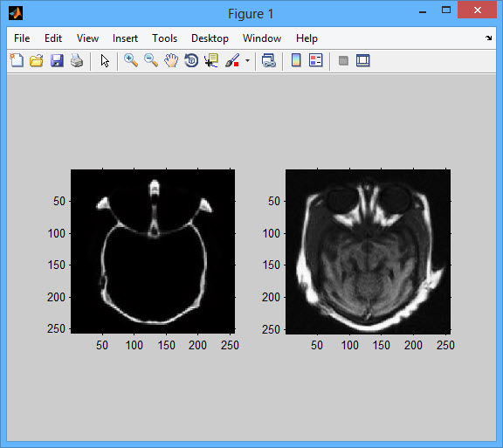The width and height of the screenshot is (503, 448).
Task: Click the left skull CT image
Action: pyautogui.click(x=153, y=252)
